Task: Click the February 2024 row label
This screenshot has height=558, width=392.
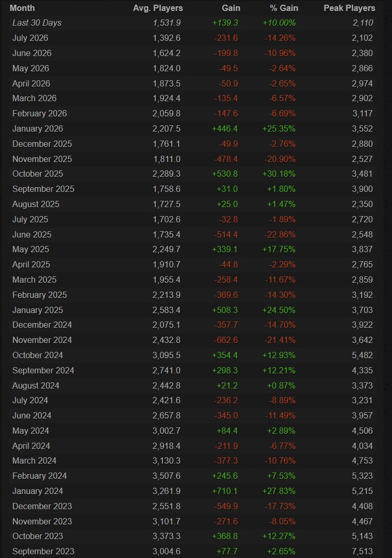Action: pos(39,476)
